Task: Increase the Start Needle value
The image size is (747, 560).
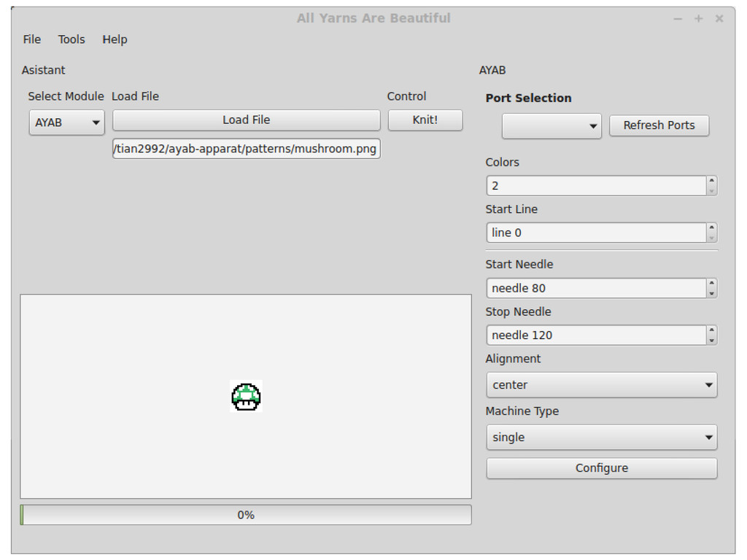Action: pyautogui.click(x=711, y=284)
